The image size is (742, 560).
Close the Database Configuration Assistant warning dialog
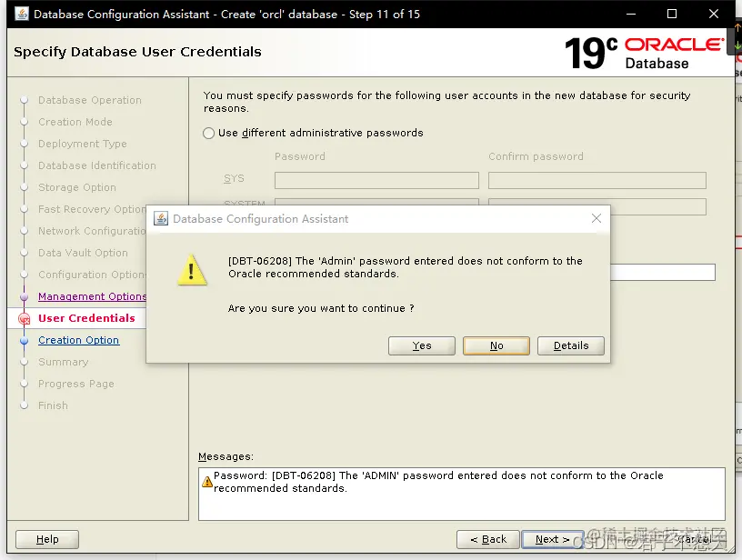click(597, 218)
